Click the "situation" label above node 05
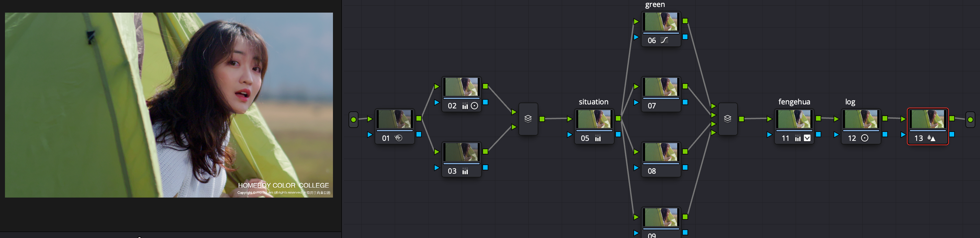Screen dimensions: 980x238 coord(593,102)
